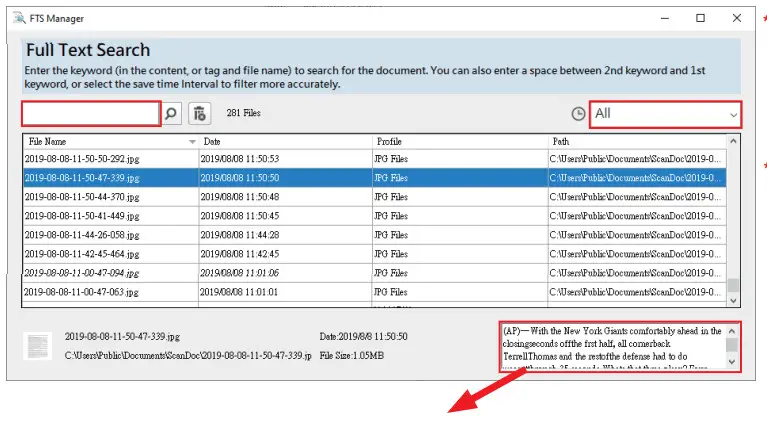Click the File Size:1.05MB label
Image resolution: width=767 pixels, height=422 pixels.
(x=352, y=356)
